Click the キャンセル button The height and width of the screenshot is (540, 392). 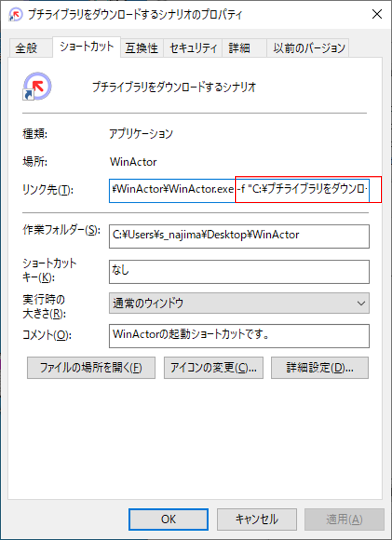pos(257,519)
